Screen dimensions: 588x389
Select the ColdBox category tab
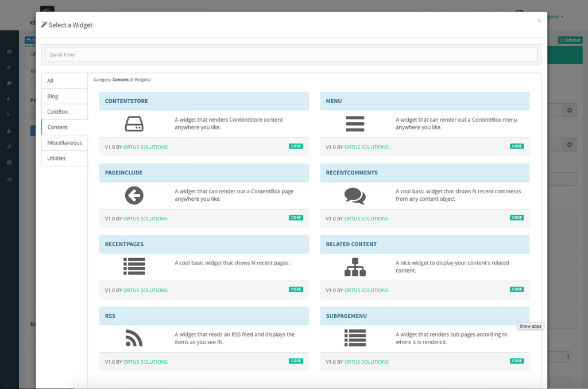(64, 112)
